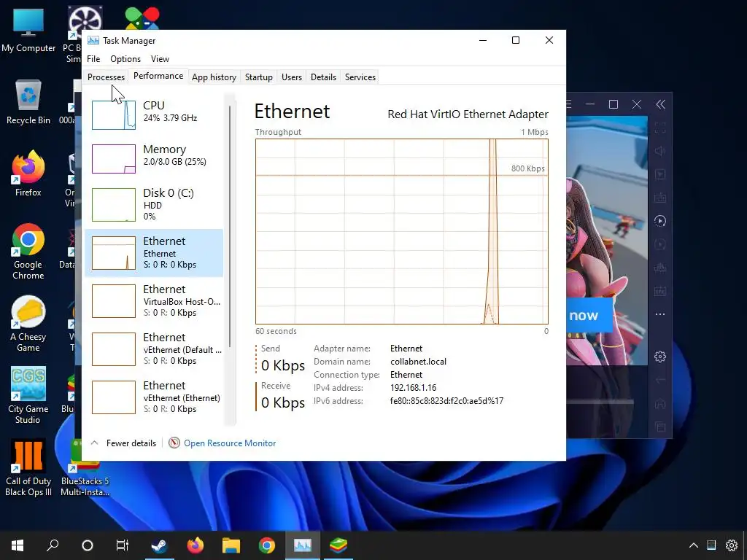Image resolution: width=747 pixels, height=560 pixels.
Task: Open Cortana circle on the taskbar
Action: [x=88, y=545]
